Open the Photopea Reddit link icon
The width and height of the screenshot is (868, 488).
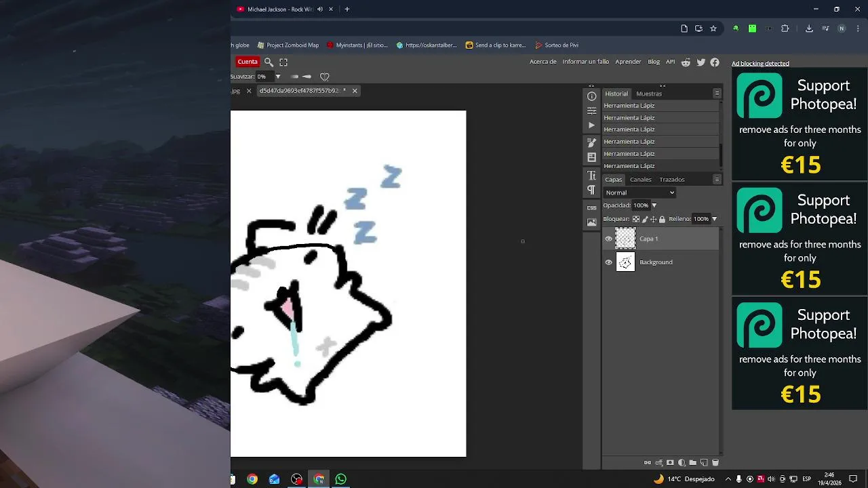point(686,62)
